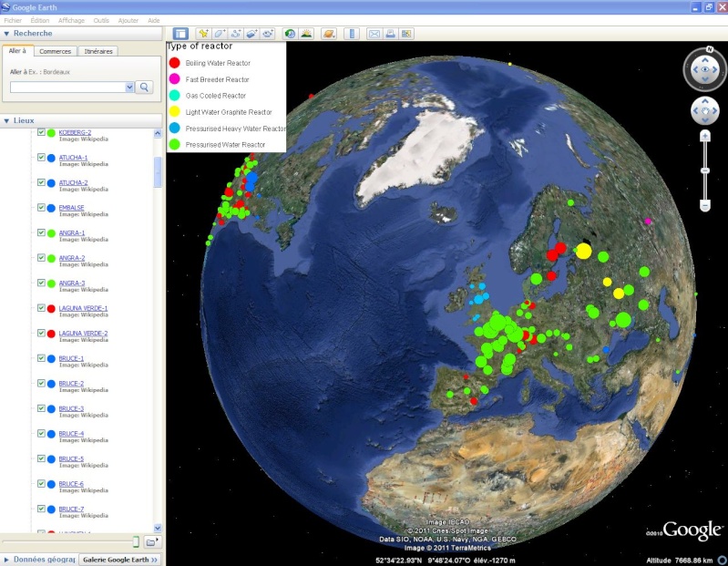The width and height of the screenshot is (728, 566).
Task: Toggle the sidebar panel icon
Action: click(x=180, y=34)
